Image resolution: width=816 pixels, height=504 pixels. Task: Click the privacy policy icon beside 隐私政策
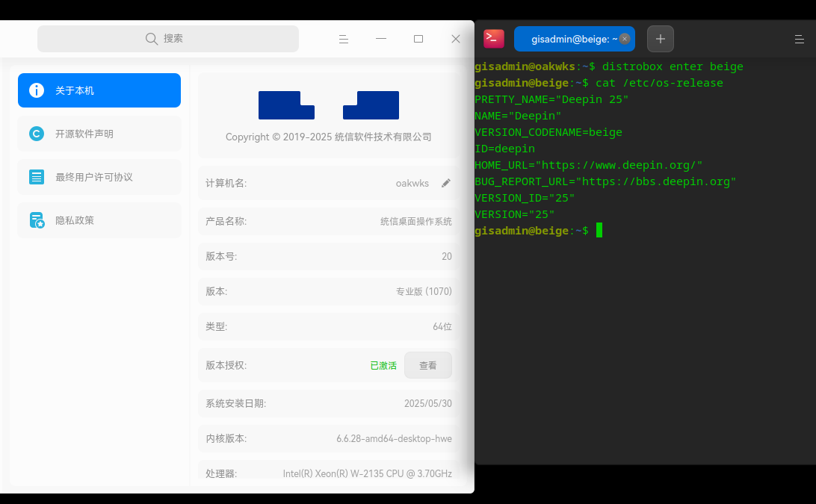tap(37, 220)
